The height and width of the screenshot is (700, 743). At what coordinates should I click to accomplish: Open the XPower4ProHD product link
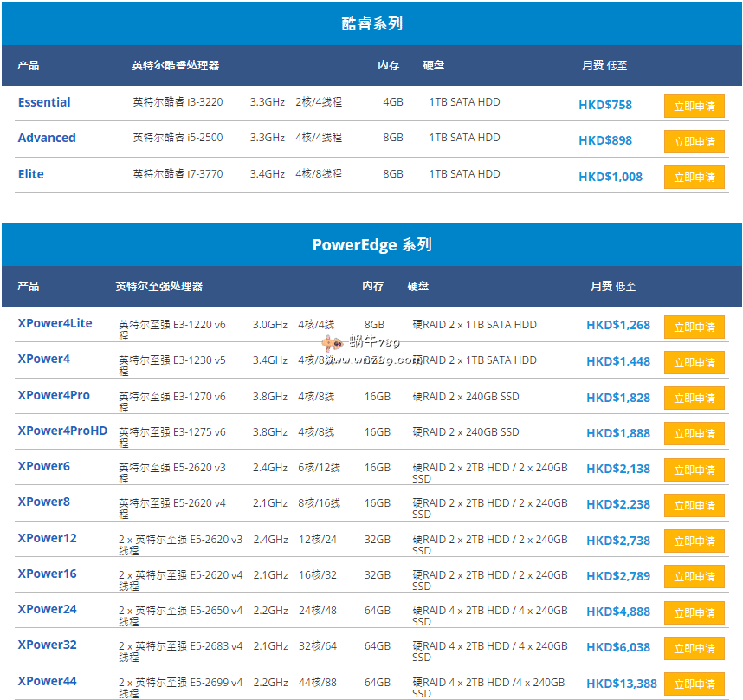point(62,431)
